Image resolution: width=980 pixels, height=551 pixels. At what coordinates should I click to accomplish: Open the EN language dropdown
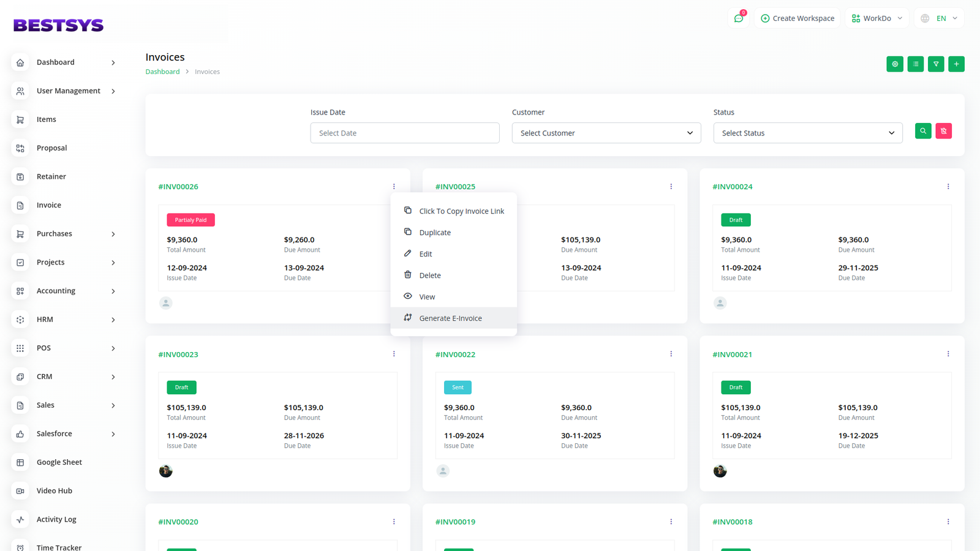pyautogui.click(x=940, y=18)
